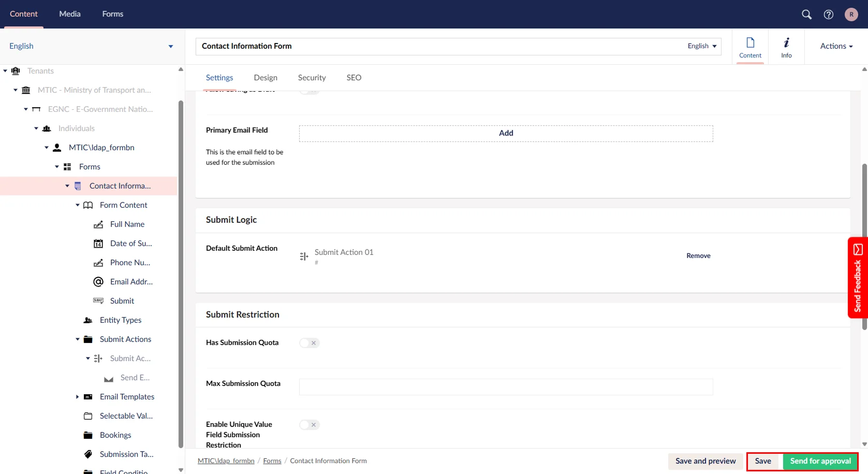Enable Unique Value Field Submission Restriction toggle
Image resolution: width=868 pixels, height=474 pixels.
point(310,425)
